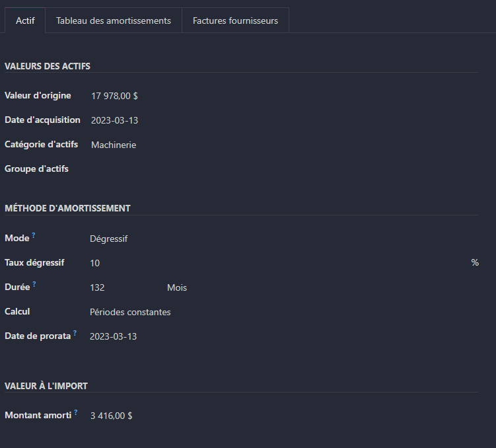Click the Montant amorti amount 3 416,00 $

[x=112, y=416]
